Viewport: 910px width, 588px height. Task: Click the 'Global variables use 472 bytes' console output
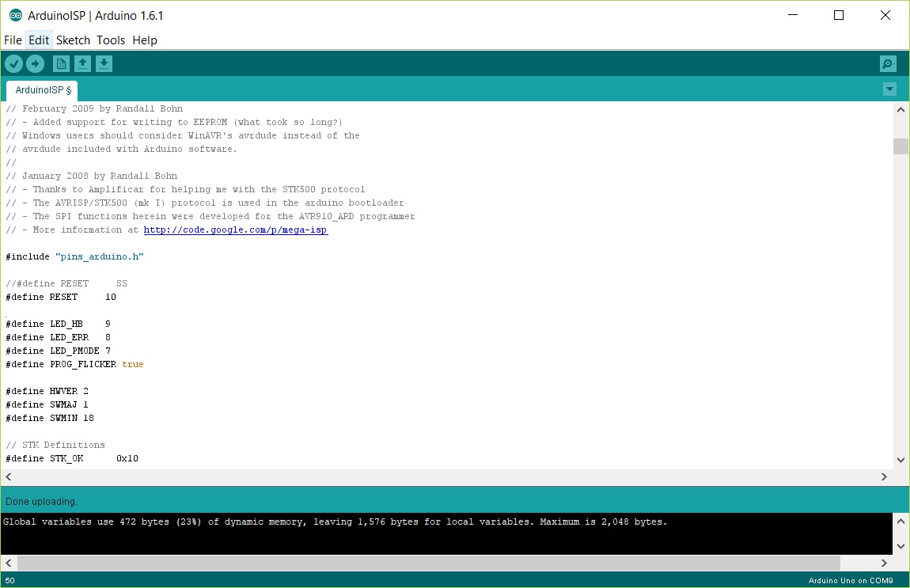335,522
